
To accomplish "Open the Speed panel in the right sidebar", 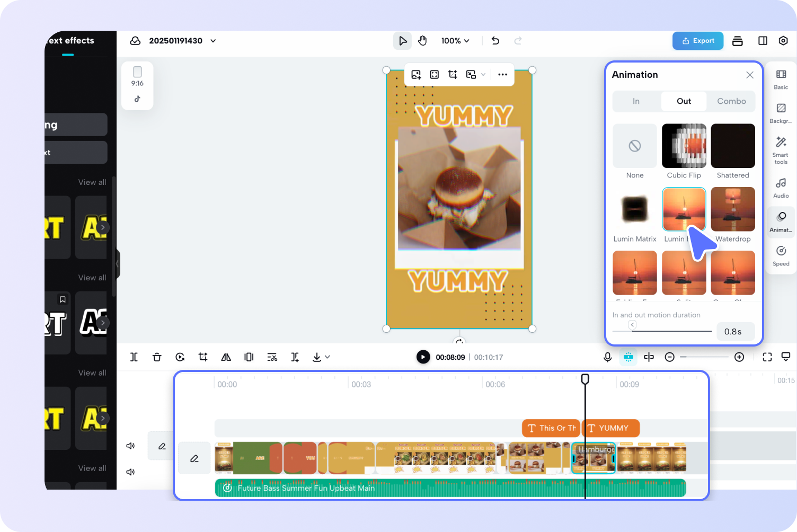I will [x=780, y=255].
